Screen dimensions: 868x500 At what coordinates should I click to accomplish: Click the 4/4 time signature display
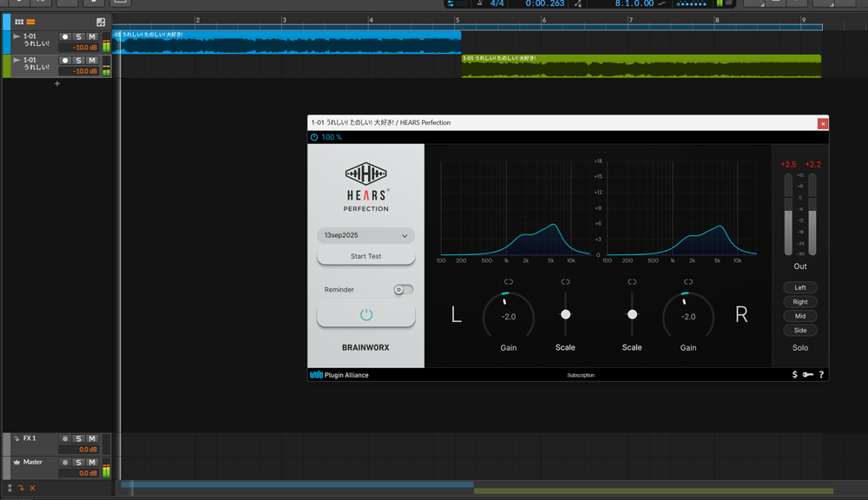pyautogui.click(x=496, y=3)
